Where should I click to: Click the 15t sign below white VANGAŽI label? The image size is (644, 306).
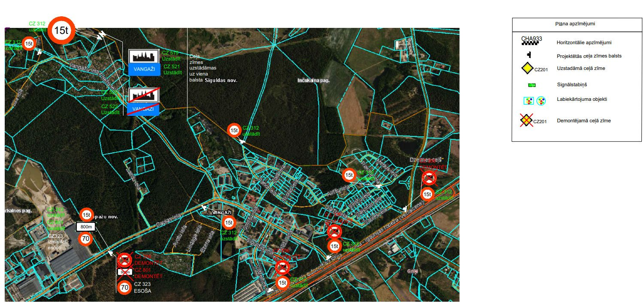click(x=229, y=223)
